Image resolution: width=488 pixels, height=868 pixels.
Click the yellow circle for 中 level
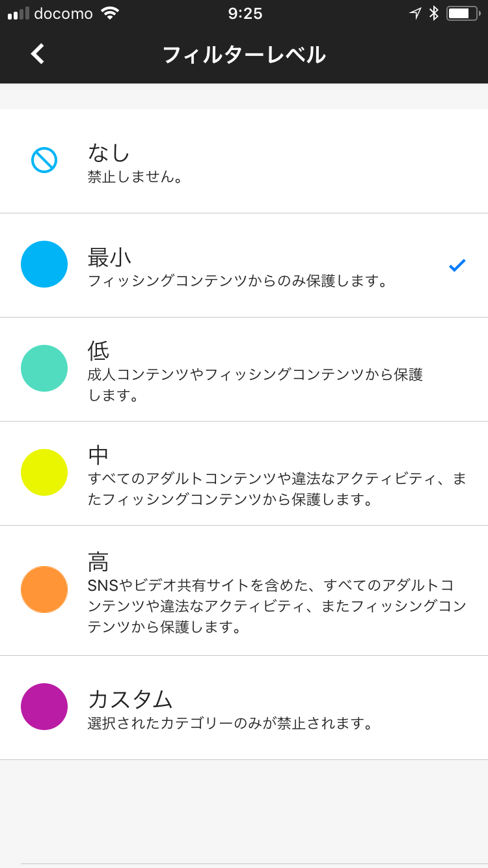[x=44, y=472]
